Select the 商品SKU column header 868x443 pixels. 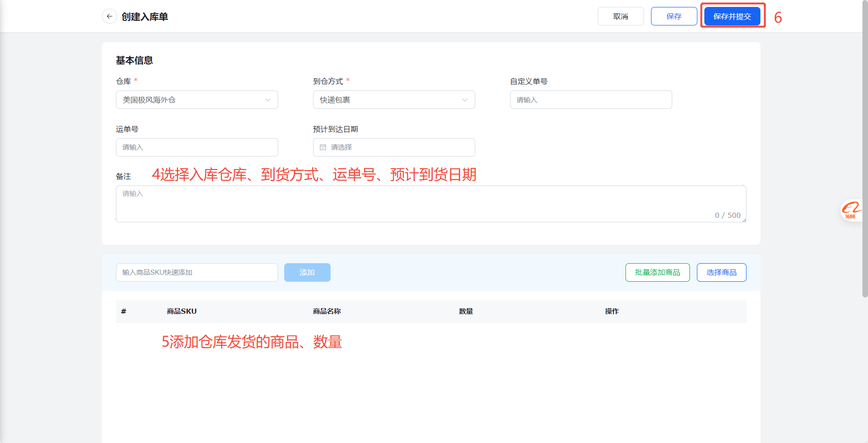pos(182,311)
